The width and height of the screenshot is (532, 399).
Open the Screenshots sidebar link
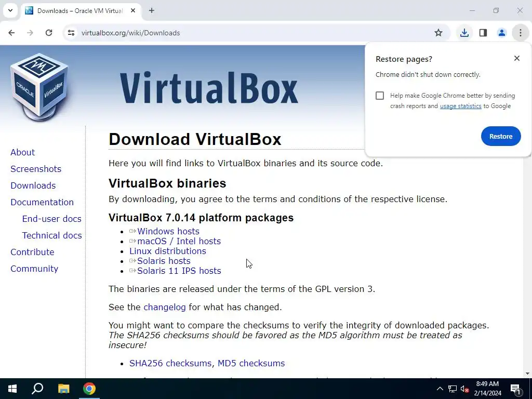tap(36, 169)
